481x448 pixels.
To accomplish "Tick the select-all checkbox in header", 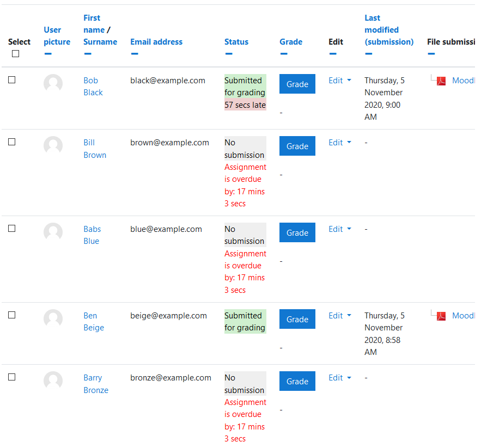I will click(15, 54).
